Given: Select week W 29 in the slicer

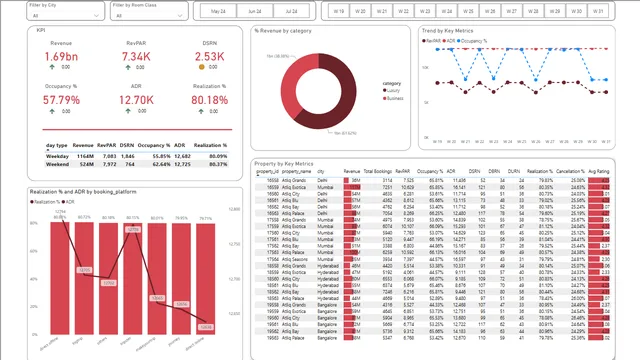Looking at the screenshot, I should 555,11.
